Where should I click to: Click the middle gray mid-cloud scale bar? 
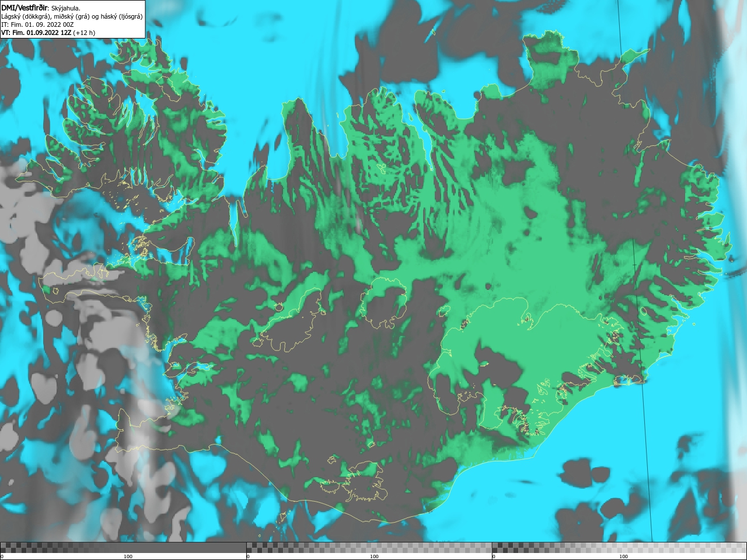click(x=369, y=548)
